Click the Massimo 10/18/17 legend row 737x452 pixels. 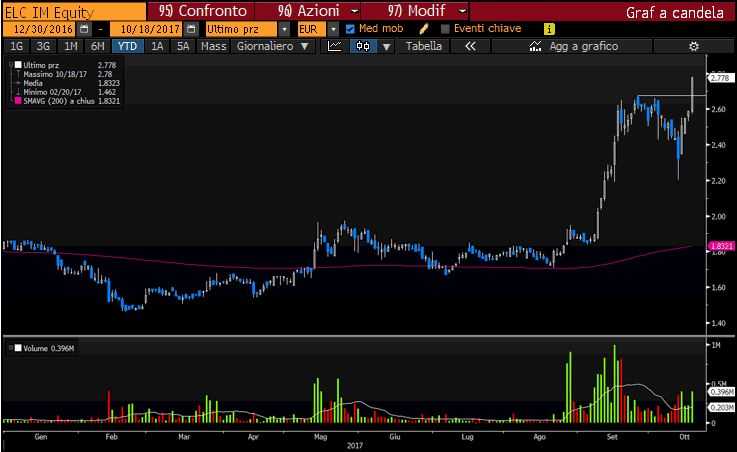[67, 74]
